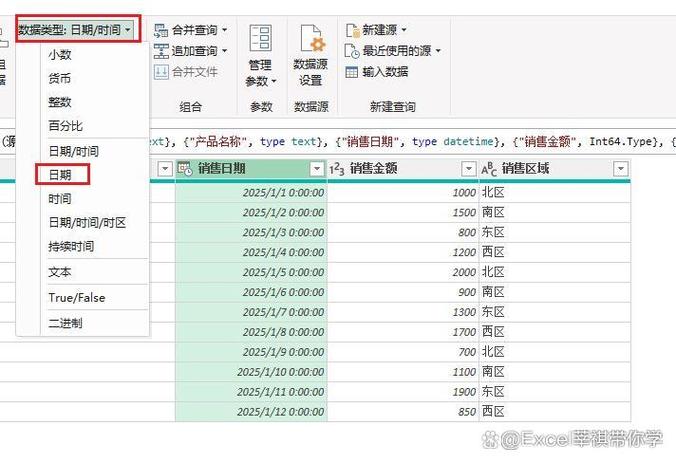Image resolution: width=676 pixels, height=463 pixels.
Task: Expand the 合并查询 dropdown arrow
Action: pos(224,30)
